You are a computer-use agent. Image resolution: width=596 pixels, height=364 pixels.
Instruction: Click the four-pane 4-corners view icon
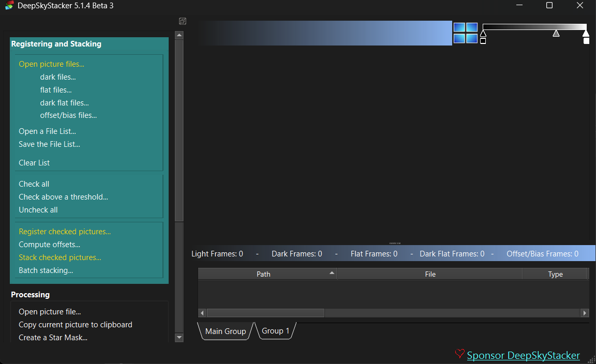click(x=466, y=33)
